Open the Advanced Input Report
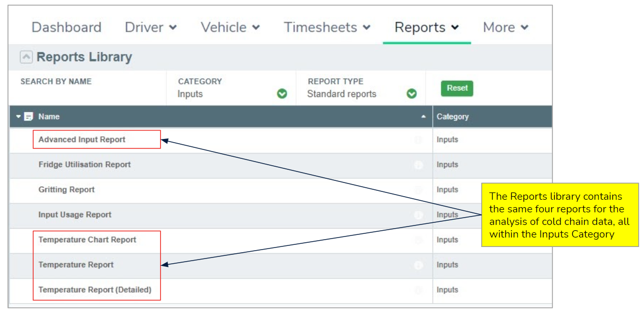 click(82, 139)
